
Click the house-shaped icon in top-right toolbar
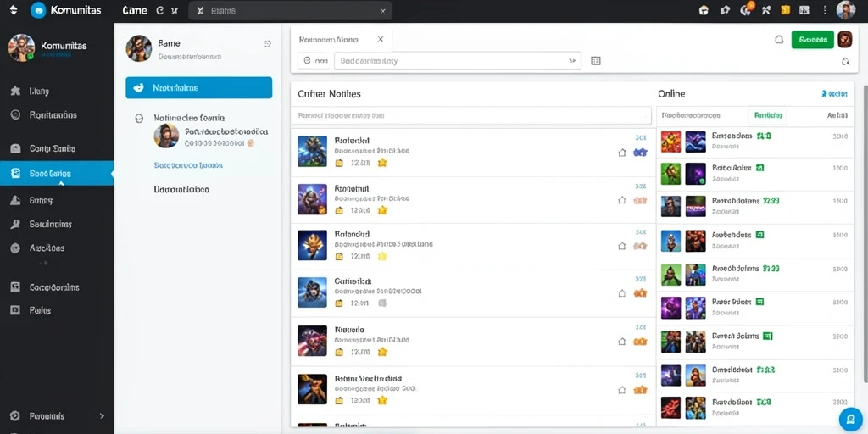click(704, 10)
